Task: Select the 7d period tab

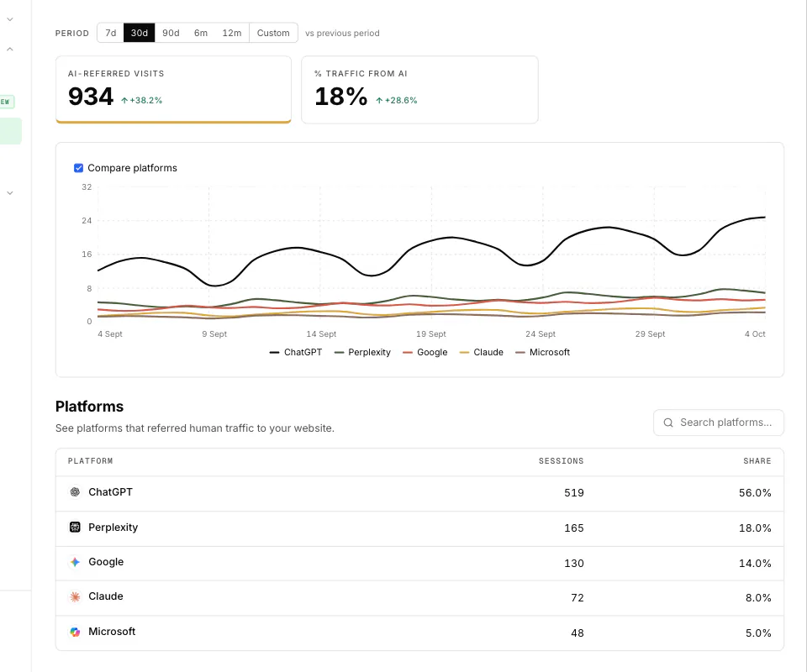Action: 111,33
